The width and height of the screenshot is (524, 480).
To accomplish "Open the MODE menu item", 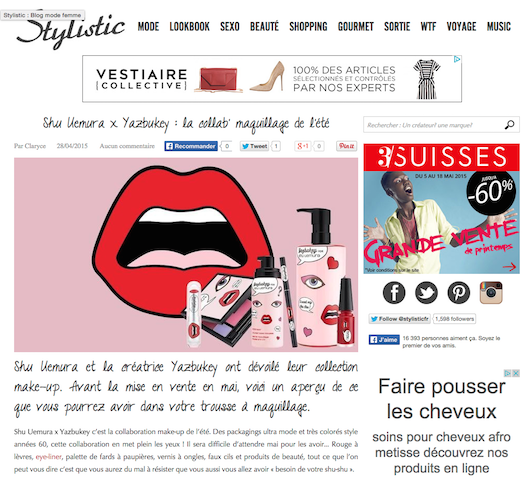I will click(x=148, y=26).
